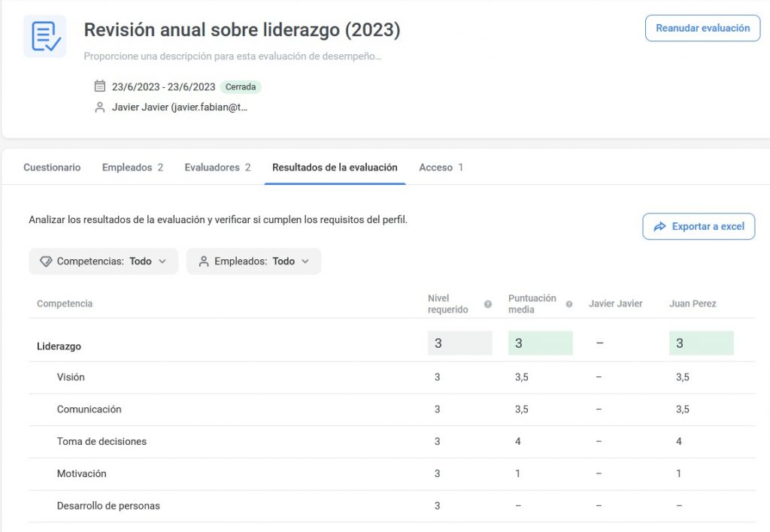Switch to the Empleados 2 tab

(x=132, y=168)
